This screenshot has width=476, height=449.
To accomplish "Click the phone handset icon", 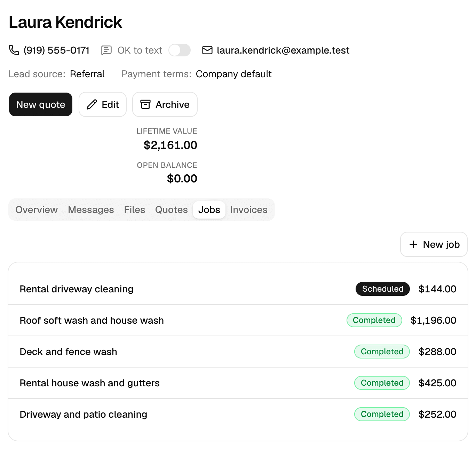I will point(14,50).
